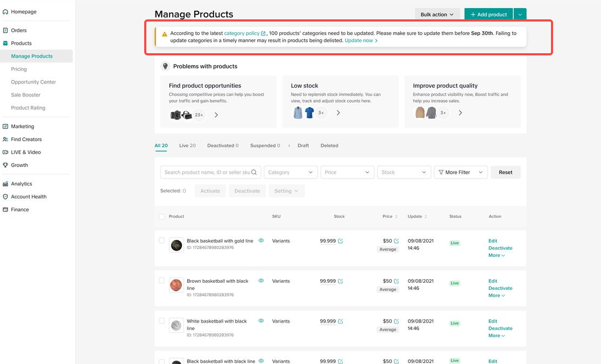Open the Bulk action dropdown
601x364 pixels.
437,15
